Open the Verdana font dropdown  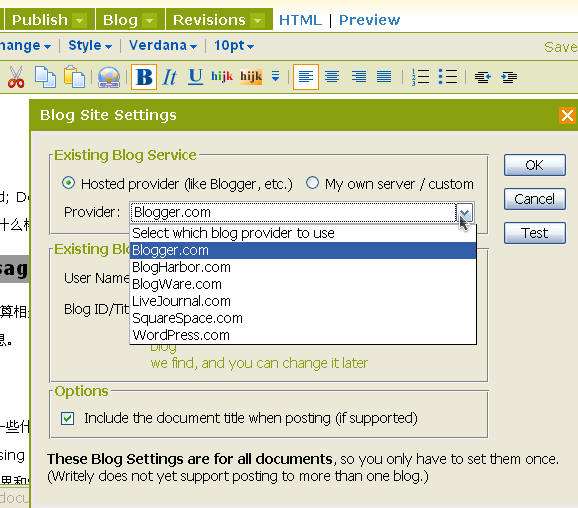163,46
